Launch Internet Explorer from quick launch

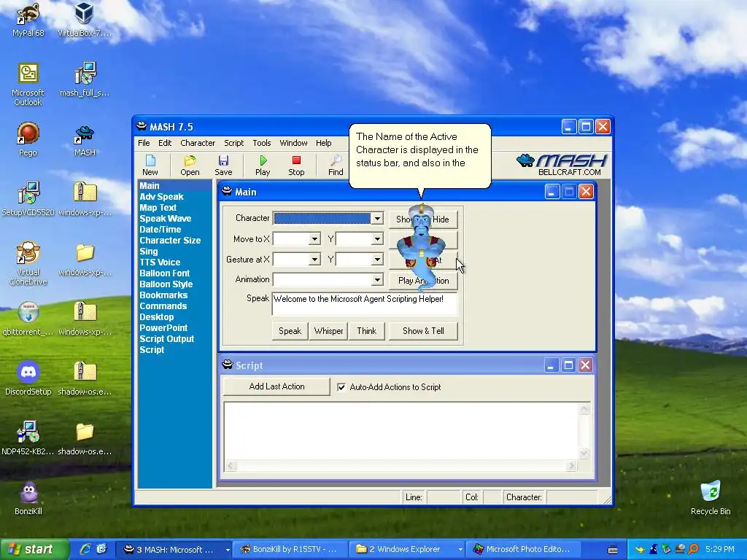point(85,549)
